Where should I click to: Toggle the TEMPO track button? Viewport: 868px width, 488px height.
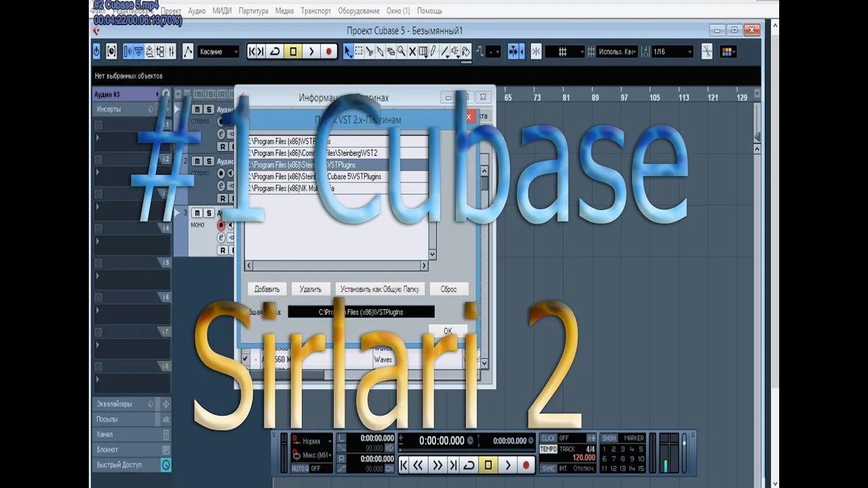tap(548, 449)
